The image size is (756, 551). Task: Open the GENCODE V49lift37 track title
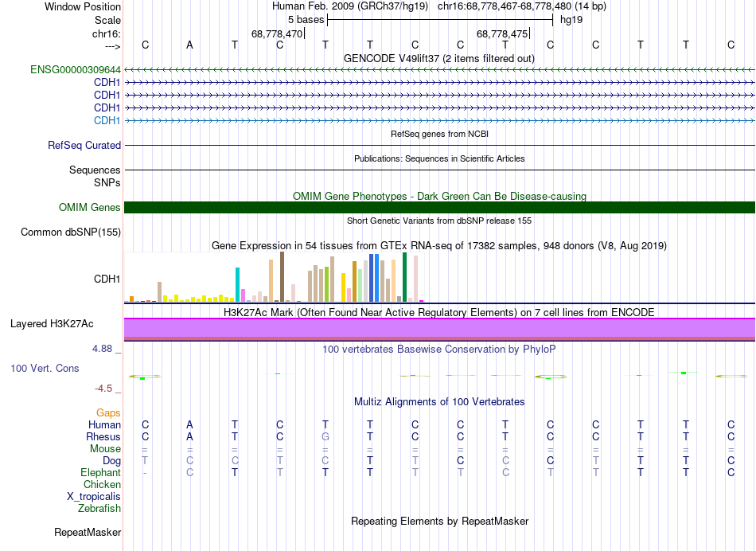[x=439, y=58]
